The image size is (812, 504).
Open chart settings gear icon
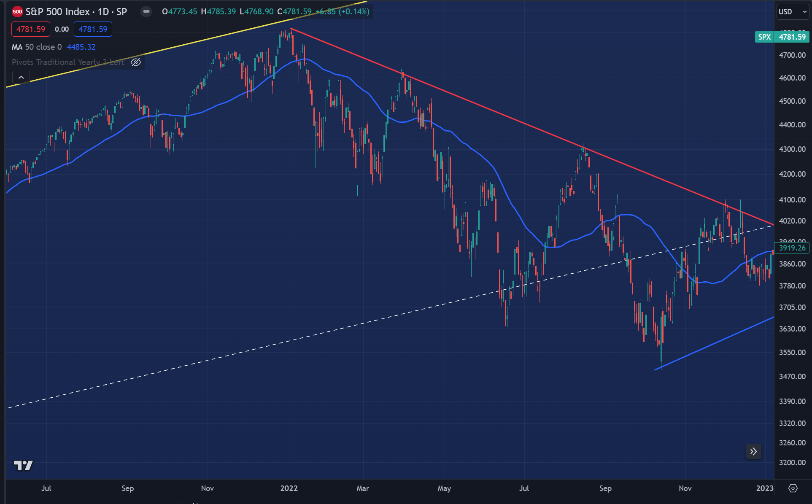pos(793,488)
